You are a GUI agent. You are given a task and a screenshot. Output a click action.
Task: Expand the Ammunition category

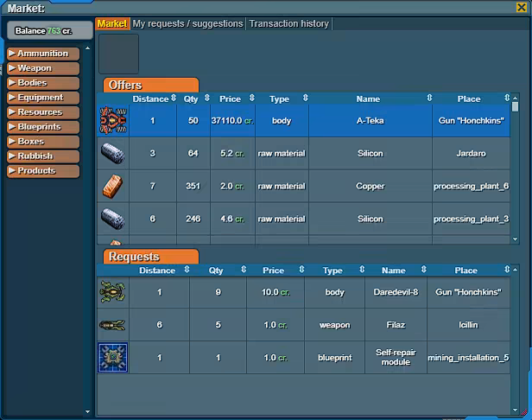coord(44,54)
